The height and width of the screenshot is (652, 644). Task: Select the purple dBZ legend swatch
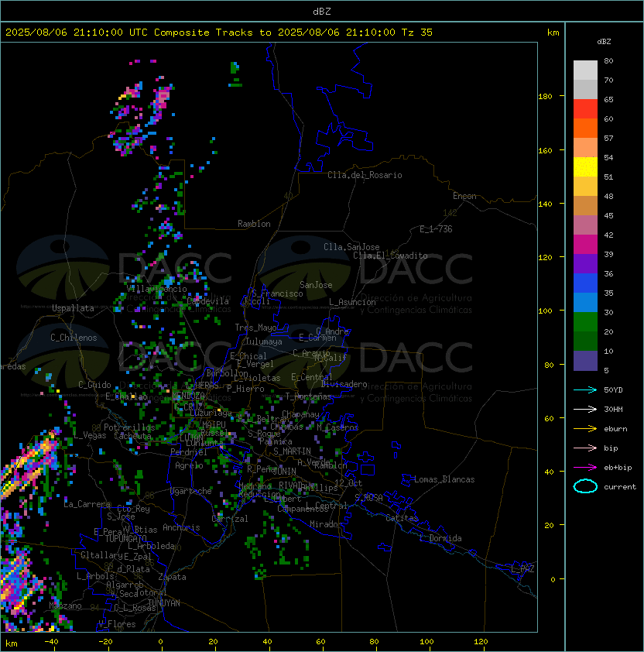click(585, 264)
